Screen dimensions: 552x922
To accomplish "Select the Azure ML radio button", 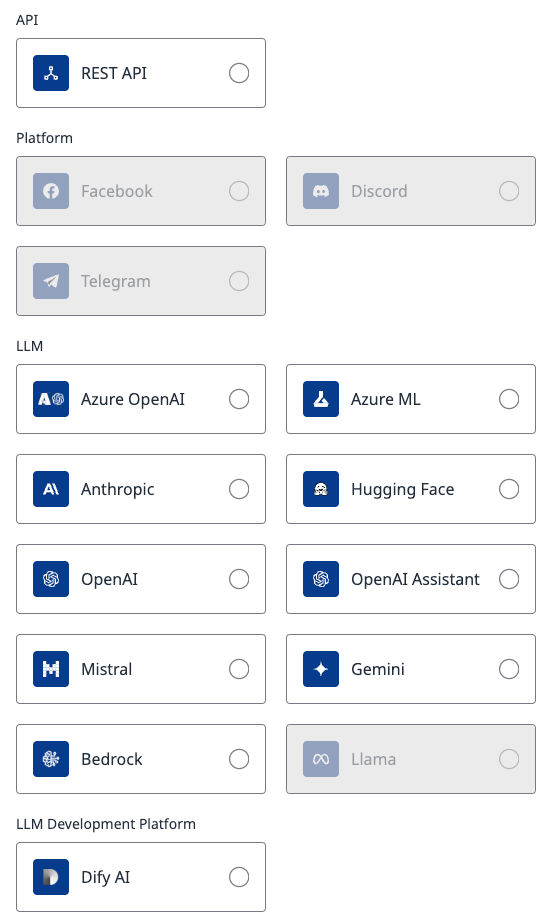I will click(x=509, y=399).
